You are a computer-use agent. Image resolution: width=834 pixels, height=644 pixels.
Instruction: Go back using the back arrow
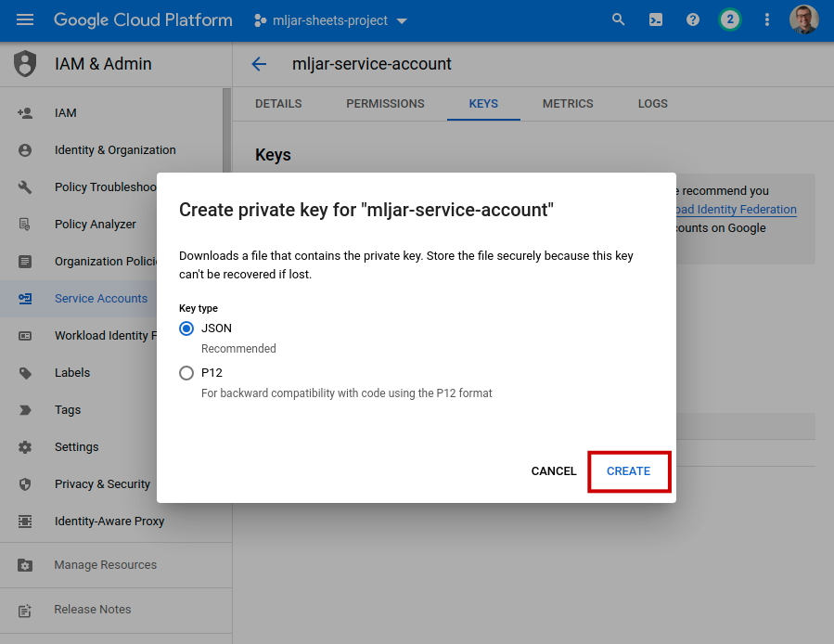click(258, 64)
